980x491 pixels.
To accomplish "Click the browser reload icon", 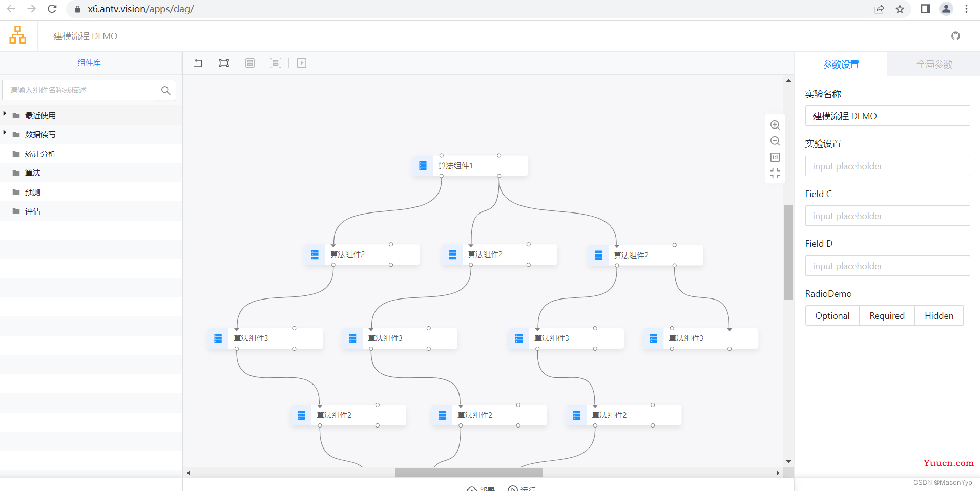I will (x=52, y=9).
